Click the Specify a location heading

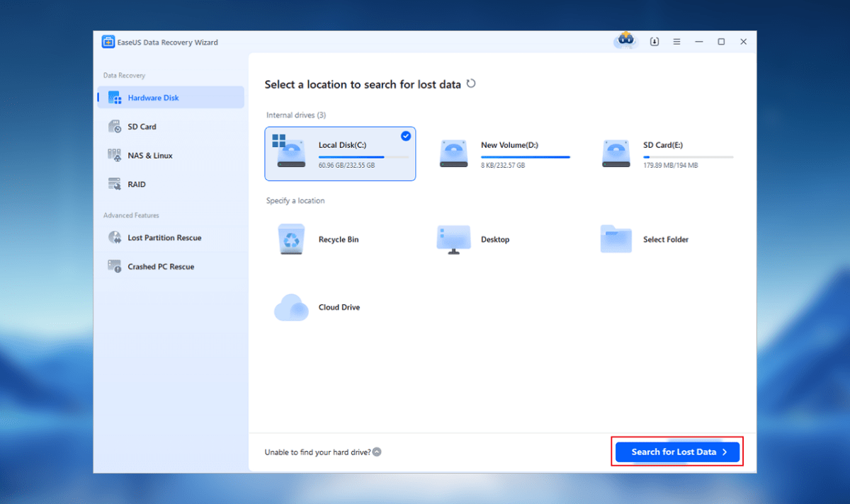295,201
